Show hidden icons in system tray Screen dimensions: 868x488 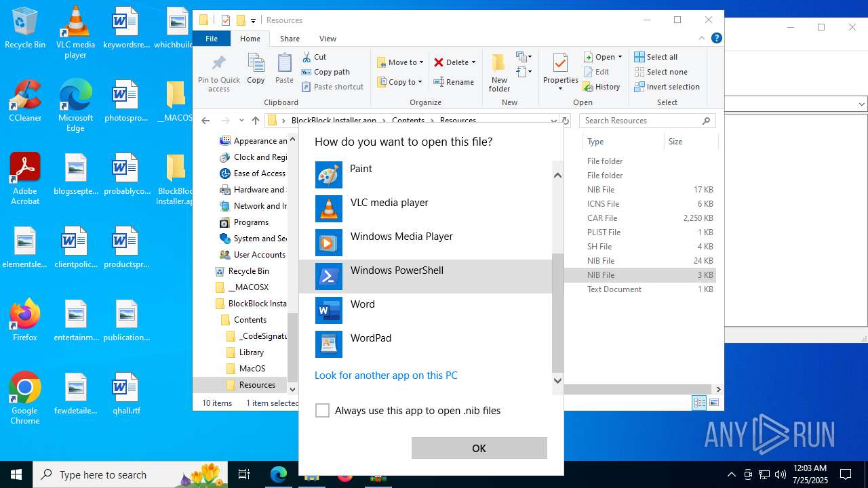pos(731,474)
